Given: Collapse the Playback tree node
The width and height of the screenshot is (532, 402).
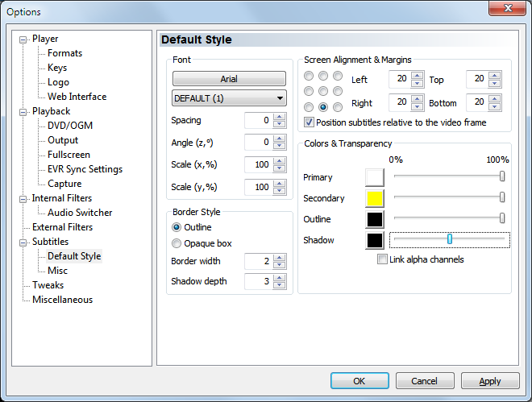Looking at the screenshot, I should (x=23, y=111).
